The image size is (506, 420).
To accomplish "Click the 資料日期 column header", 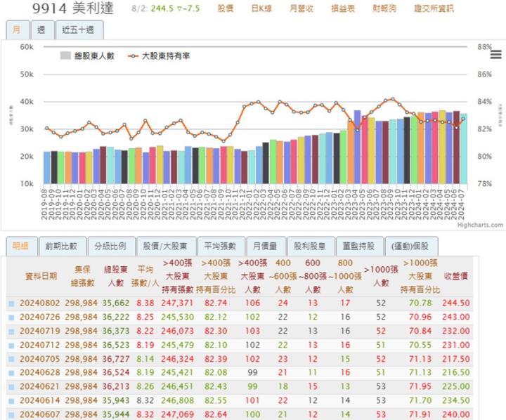I will [41, 276].
